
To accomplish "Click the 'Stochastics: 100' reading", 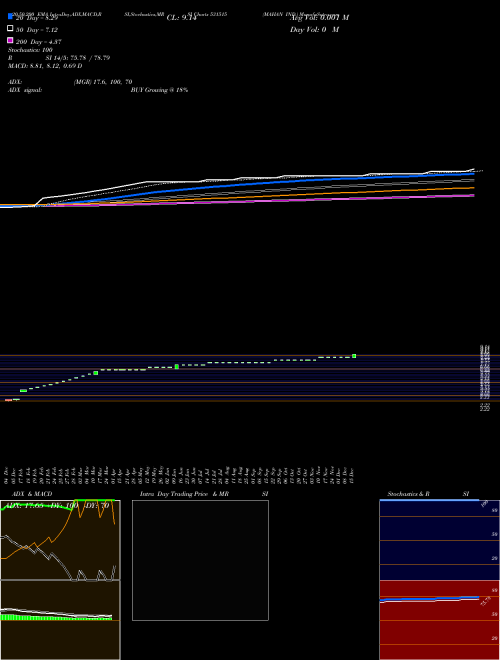I will (30, 50).
